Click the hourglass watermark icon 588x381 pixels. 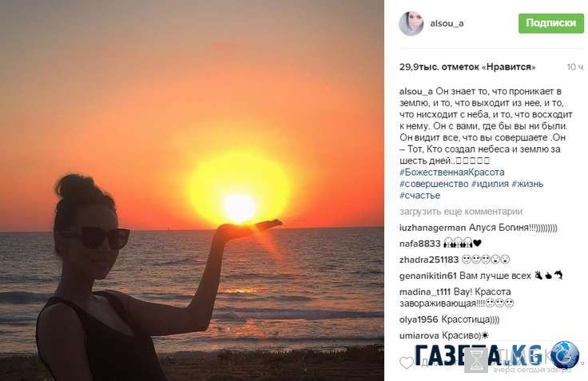point(476,360)
